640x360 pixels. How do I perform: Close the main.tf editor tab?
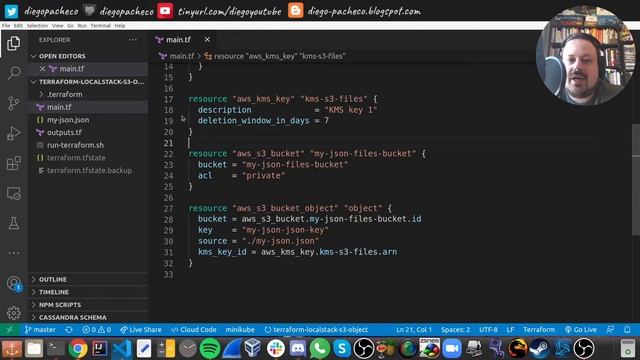(207, 40)
